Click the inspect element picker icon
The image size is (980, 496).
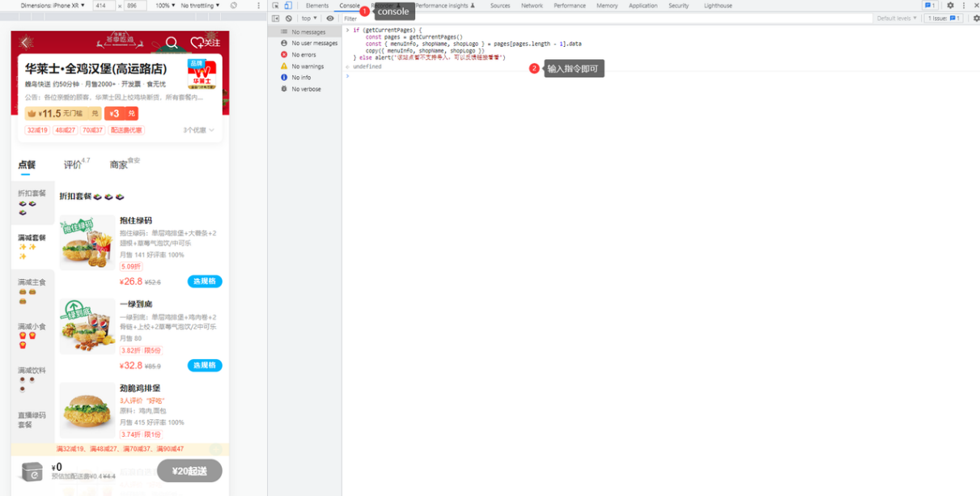(275, 6)
